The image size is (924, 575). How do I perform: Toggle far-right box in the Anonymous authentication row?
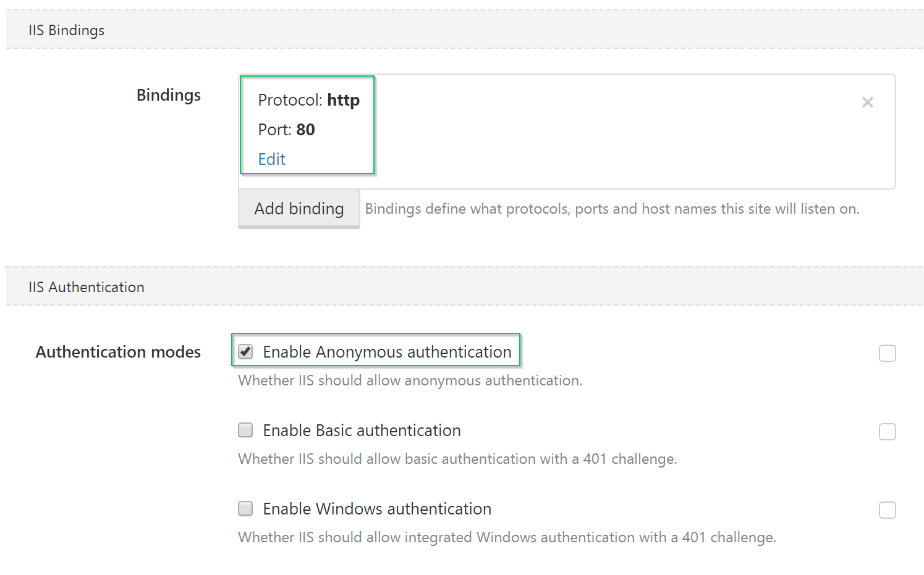coord(887,353)
